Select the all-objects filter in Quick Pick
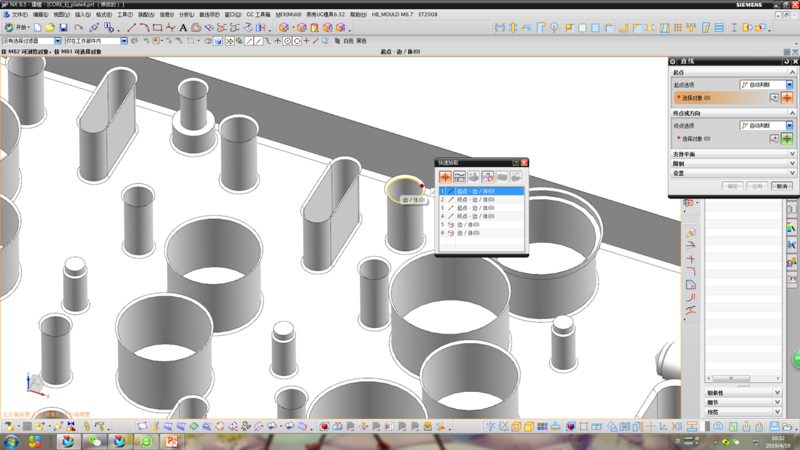Screen dimensions: 800x450 445,177
